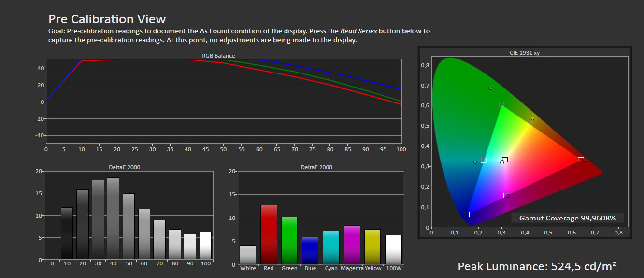644x278 pixels.
Task: Click the Magenta DeltaE bar
Action: [x=352, y=245]
